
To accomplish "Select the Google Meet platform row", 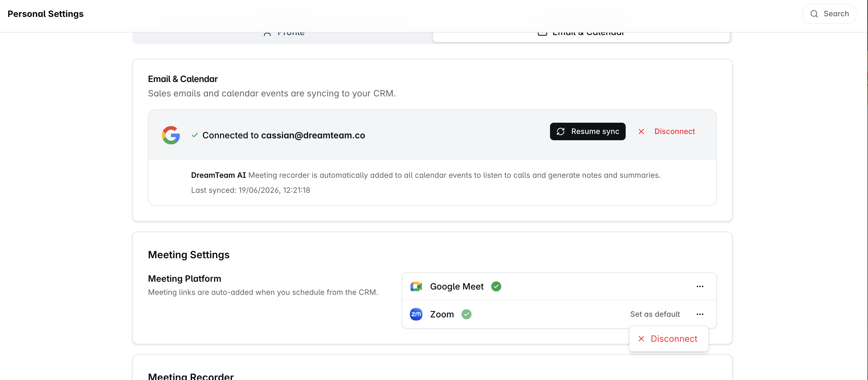I will (559, 286).
